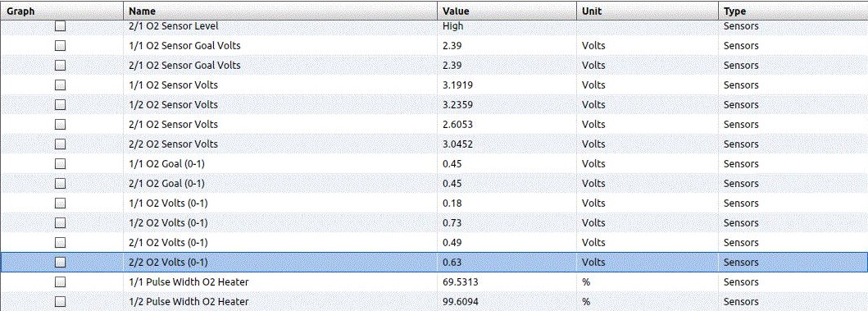Click the value 99.6094
Screen dimensions: 868x311
click(460, 302)
